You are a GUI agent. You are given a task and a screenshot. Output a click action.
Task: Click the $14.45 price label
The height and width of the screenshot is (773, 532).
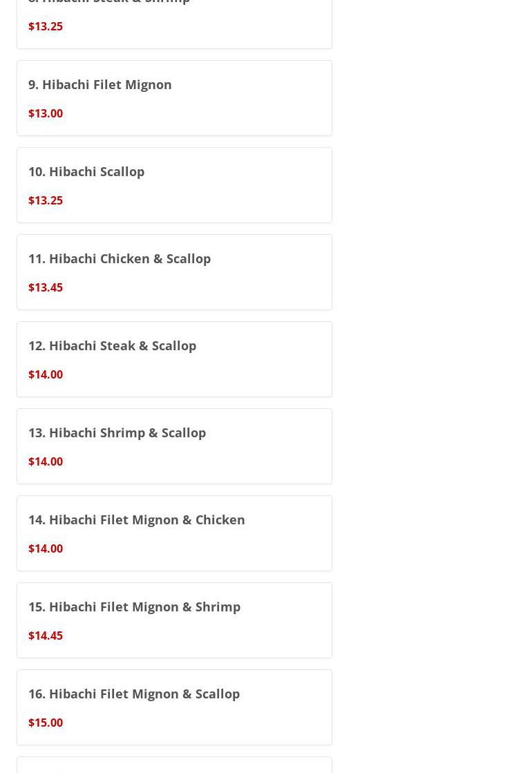tap(46, 636)
